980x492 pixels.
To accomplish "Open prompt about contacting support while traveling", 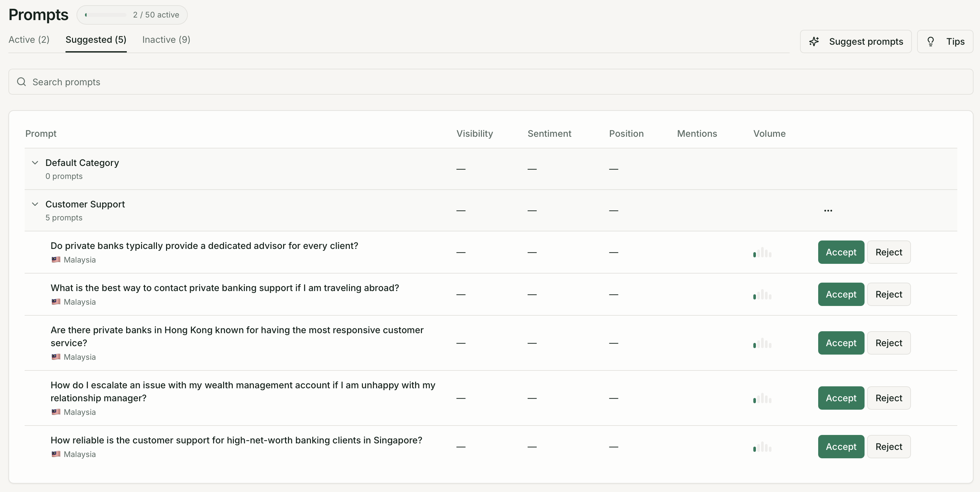I will tap(225, 288).
